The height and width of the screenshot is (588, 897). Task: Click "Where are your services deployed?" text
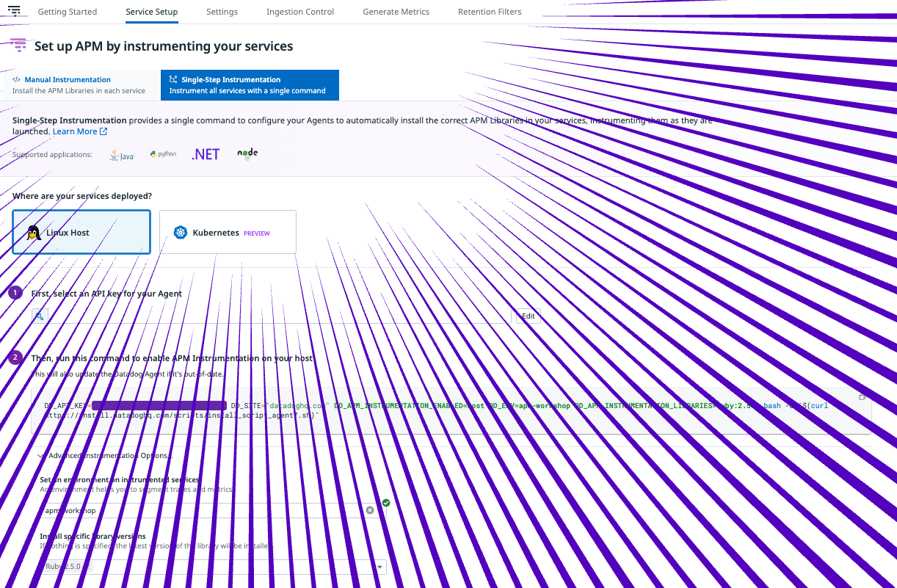coord(82,196)
